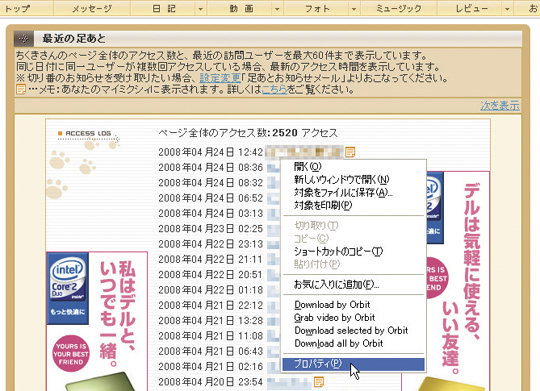Click the 2008年04月21日 02:16 entry
This screenshot has width=540, height=391.
(x=210, y=367)
